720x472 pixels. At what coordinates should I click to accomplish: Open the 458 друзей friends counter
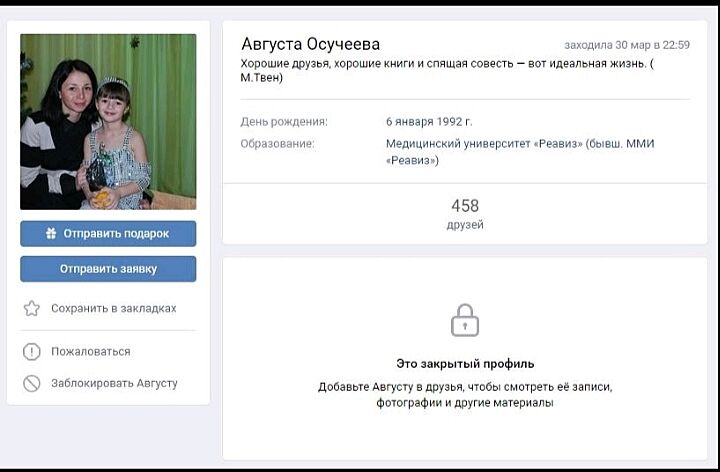tap(465, 214)
